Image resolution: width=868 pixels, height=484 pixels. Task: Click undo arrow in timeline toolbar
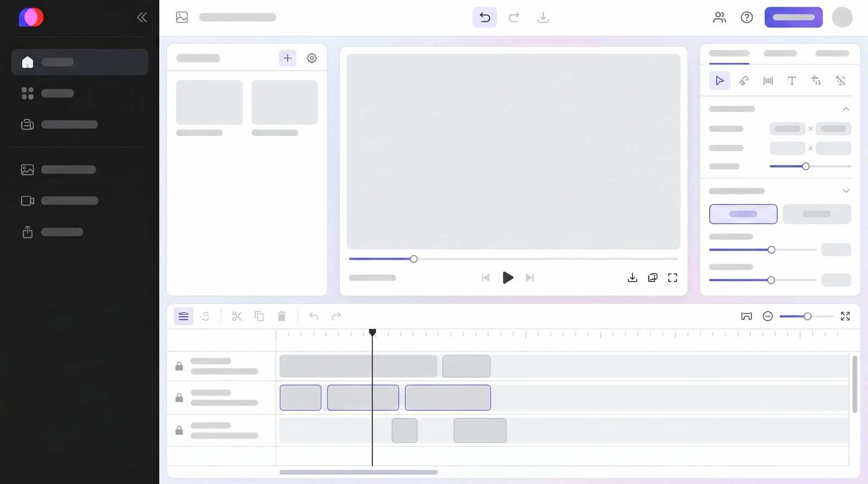pos(314,316)
